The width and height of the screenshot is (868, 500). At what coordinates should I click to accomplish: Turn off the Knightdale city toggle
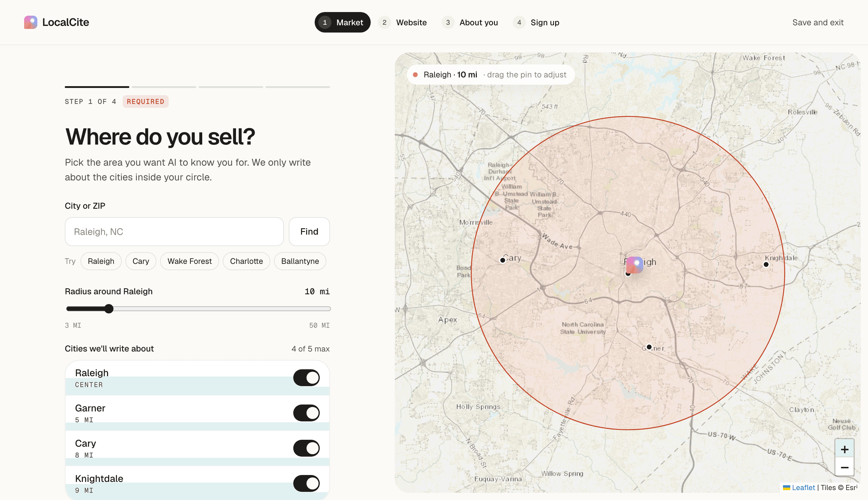306,483
